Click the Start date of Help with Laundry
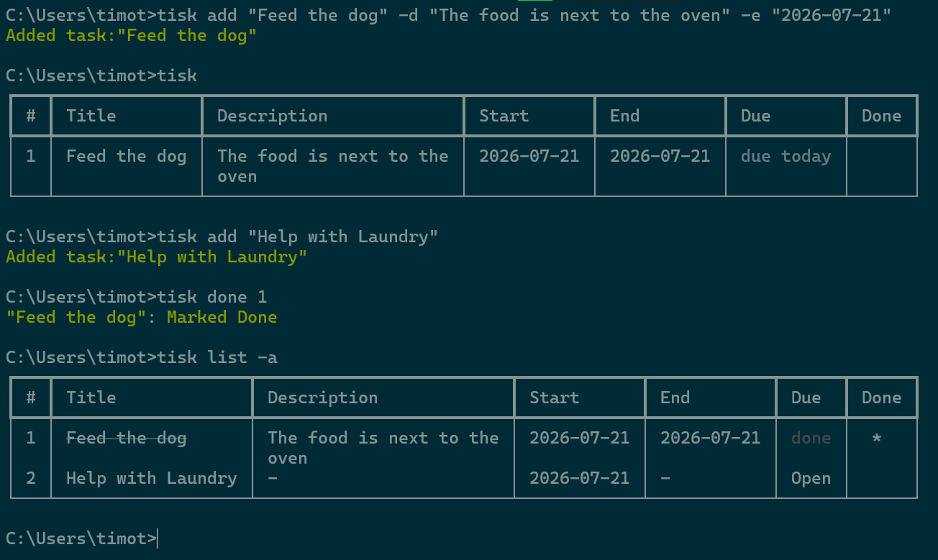This screenshot has width=938, height=560. (579, 478)
